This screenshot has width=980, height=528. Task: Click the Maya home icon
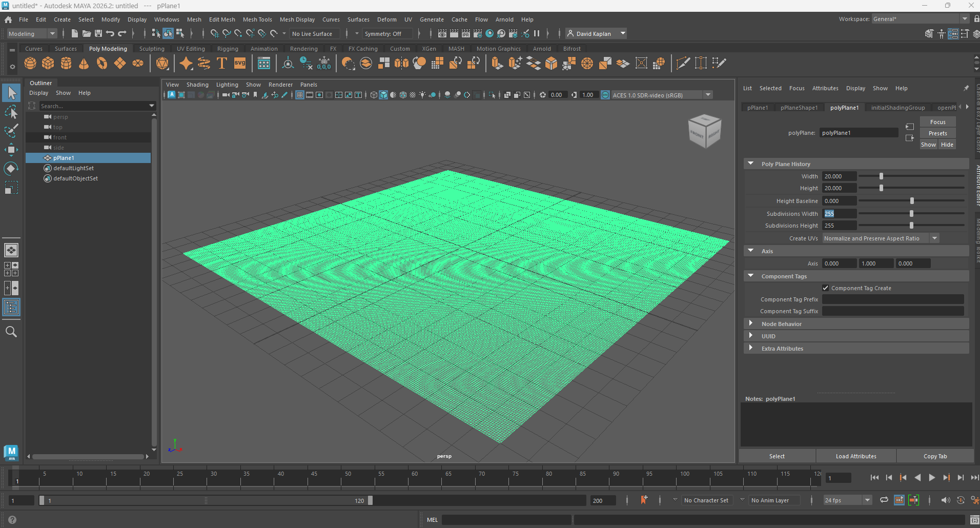tap(8, 19)
